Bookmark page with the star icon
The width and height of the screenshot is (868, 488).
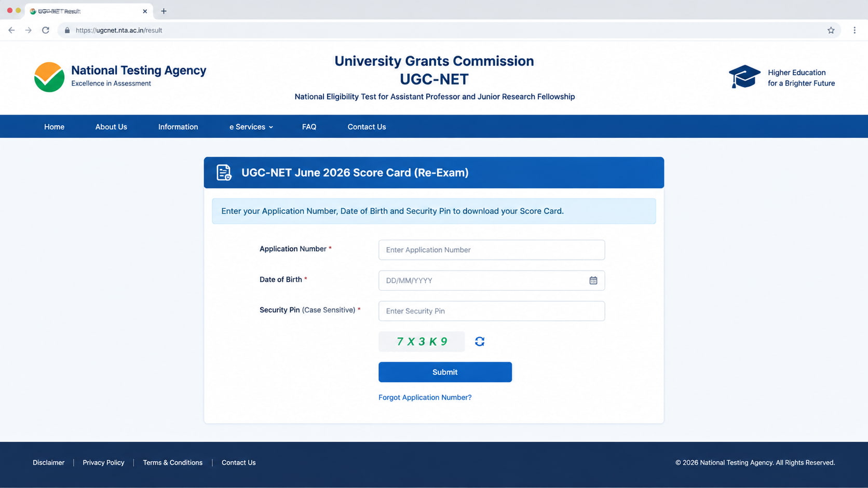click(x=831, y=30)
